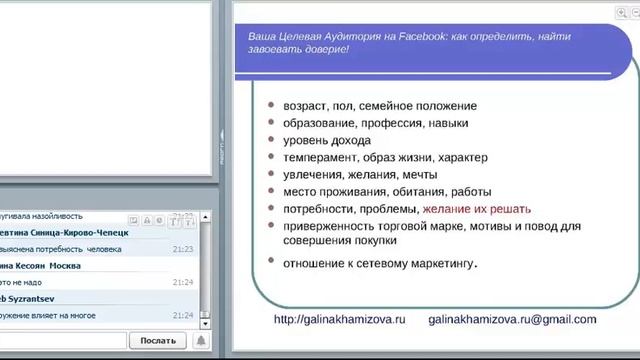Screen dimensions: 640x360
Task: Click bullet 'образование, профессия, навыки'
Action: (376, 123)
